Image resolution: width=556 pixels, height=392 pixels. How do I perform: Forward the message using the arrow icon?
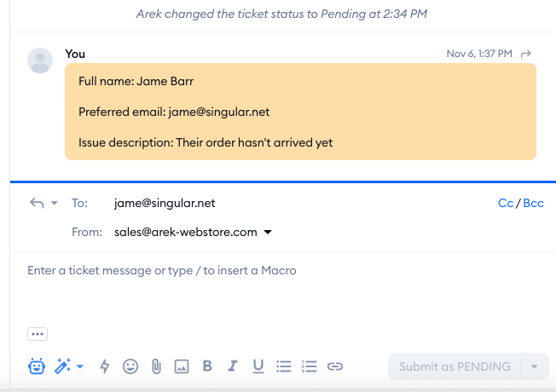tap(526, 54)
